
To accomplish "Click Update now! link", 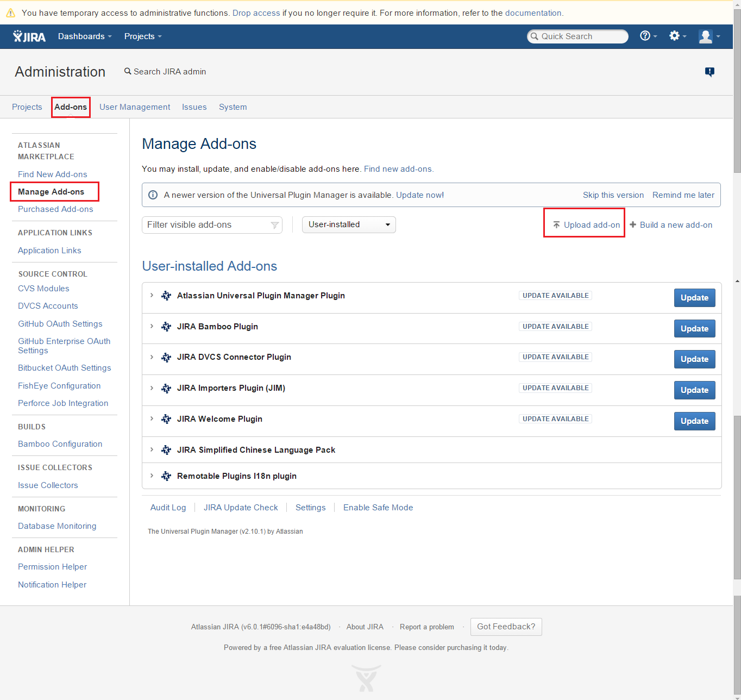I will coord(420,195).
